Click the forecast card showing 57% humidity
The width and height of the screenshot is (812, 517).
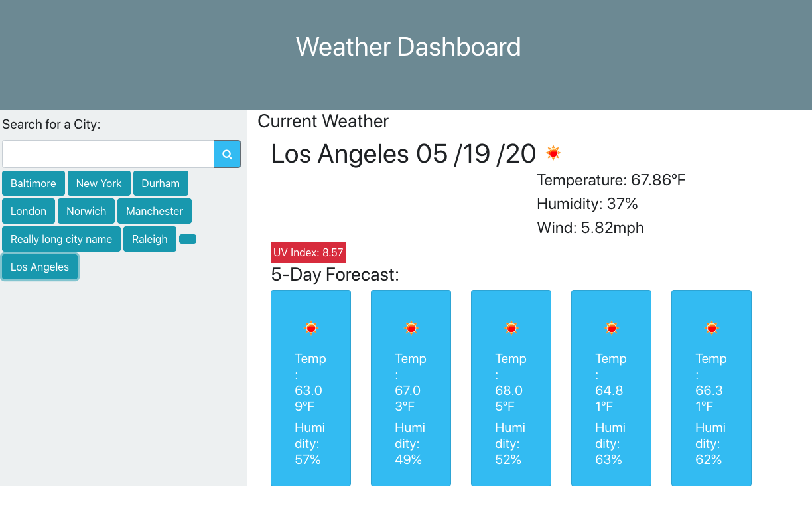(310, 388)
